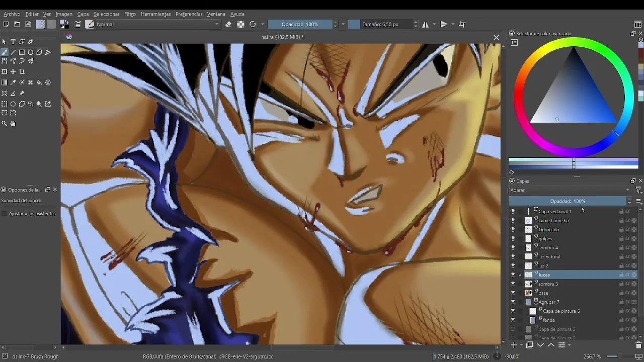Image resolution: width=644 pixels, height=362 pixels.
Task: Open the Filtro menu
Action: click(130, 14)
